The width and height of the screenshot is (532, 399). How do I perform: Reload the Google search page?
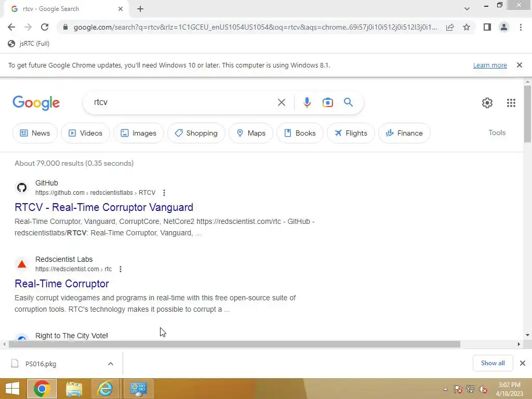coord(45,27)
